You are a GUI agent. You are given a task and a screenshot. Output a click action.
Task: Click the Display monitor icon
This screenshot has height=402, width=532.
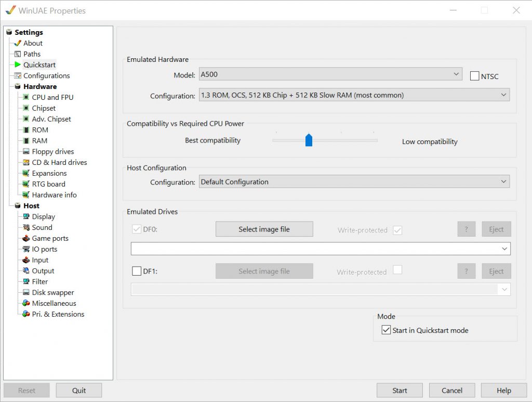click(x=26, y=216)
